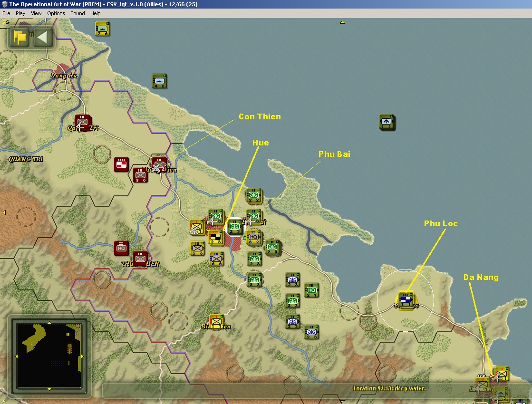Viewport: 532px width, 404px height.
Task: Select the green naval unit marked 4 8
Action: [x=159, y=81]
